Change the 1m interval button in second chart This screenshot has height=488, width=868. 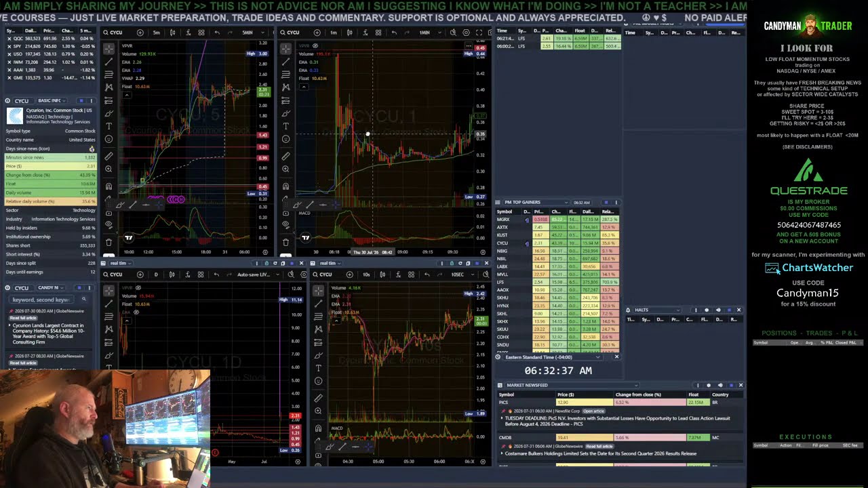coord(333,33)
